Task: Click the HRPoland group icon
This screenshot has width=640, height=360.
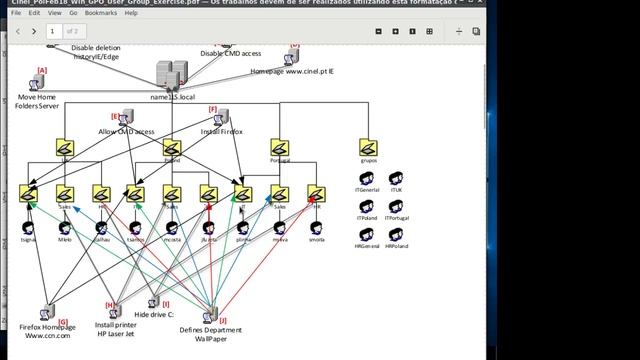Action: point(396,235)
